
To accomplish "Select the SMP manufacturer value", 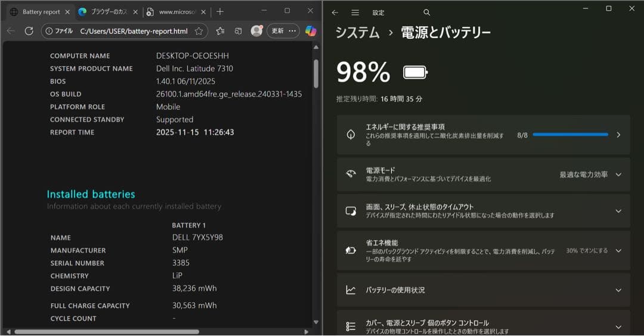I will [x=180, y=250].
